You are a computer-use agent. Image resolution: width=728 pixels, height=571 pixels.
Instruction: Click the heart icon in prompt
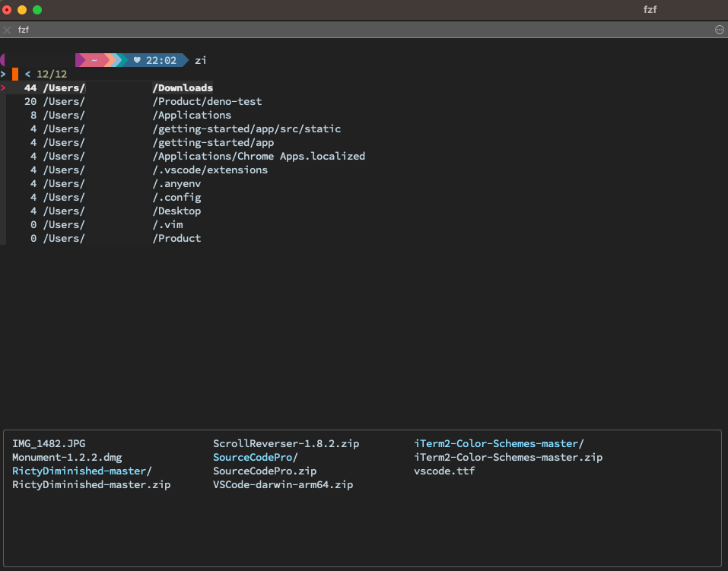[137, 60]
